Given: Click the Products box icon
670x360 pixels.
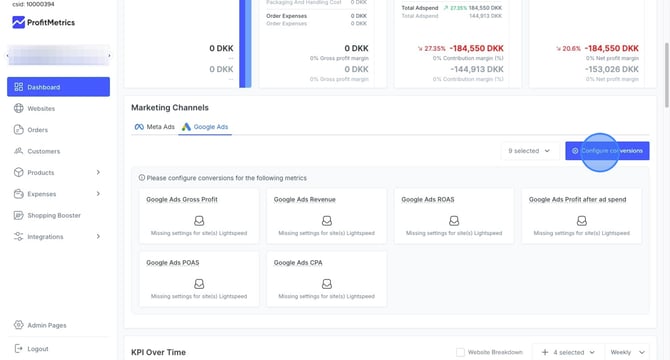Looking at the screenshot, I should pyautogui.click(x=18, y=173).
